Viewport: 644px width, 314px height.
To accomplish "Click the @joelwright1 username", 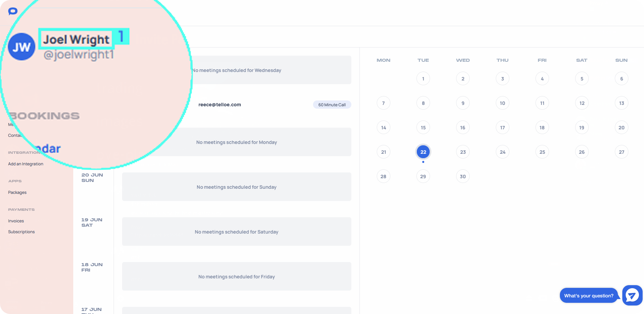I will [79, 54].
